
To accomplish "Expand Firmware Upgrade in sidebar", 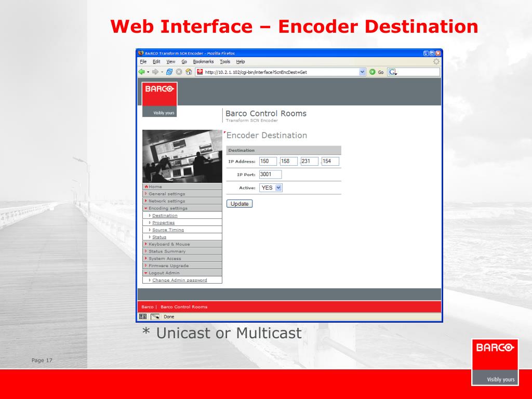I will [x=182, y=265].
